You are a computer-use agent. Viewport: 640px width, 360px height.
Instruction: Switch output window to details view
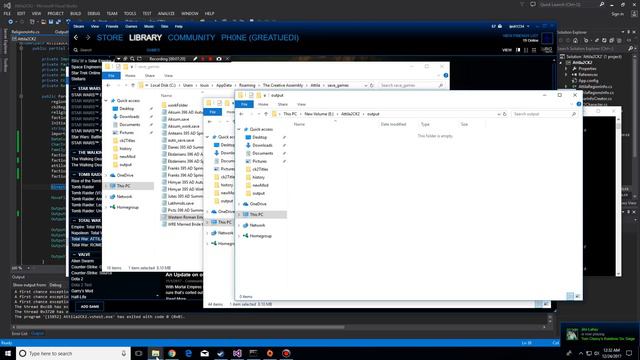point(570,296)
